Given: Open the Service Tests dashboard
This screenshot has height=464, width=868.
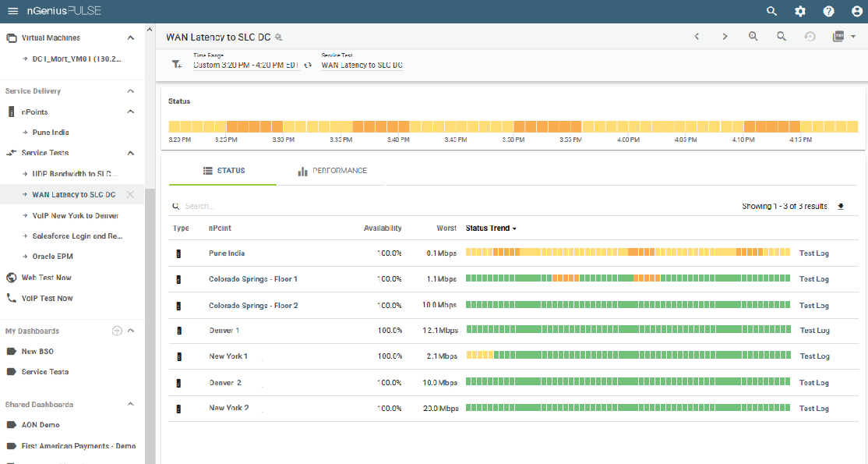Looking at the screenshot, I should [45, 372].
